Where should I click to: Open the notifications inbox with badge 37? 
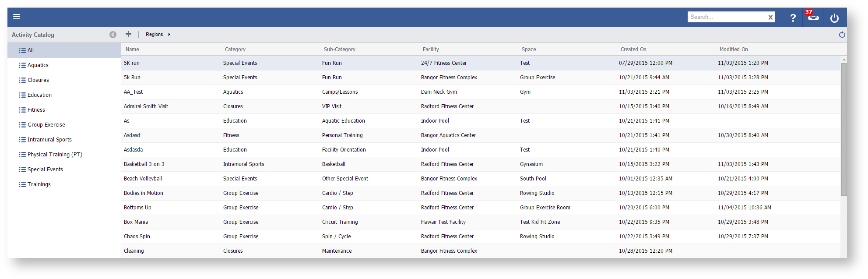(x=813, y=17)
